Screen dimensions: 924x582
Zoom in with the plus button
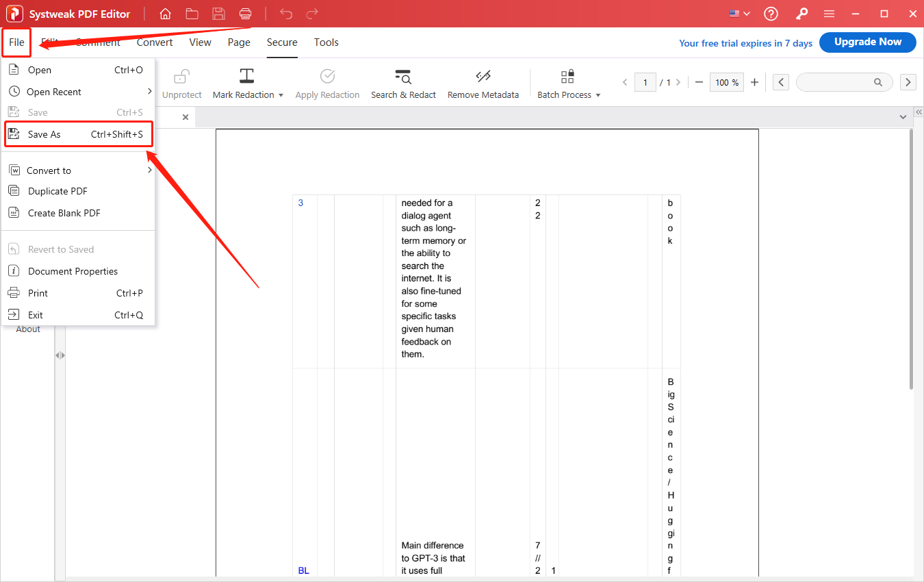(x=755, y=82)
